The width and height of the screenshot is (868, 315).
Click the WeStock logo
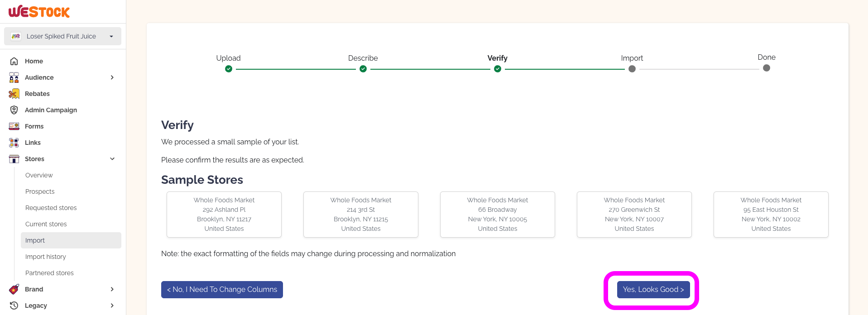(39, 12)
